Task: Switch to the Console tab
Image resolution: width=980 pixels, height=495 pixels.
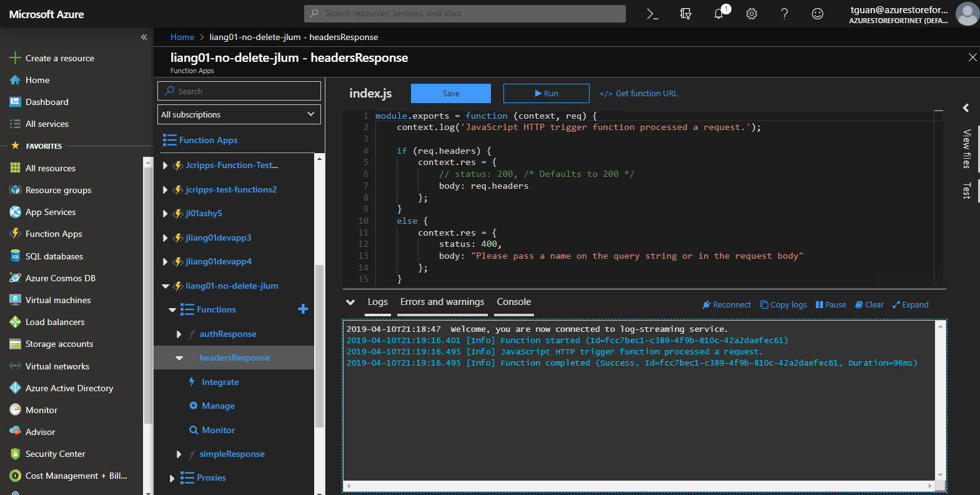Action: point(513,302)
